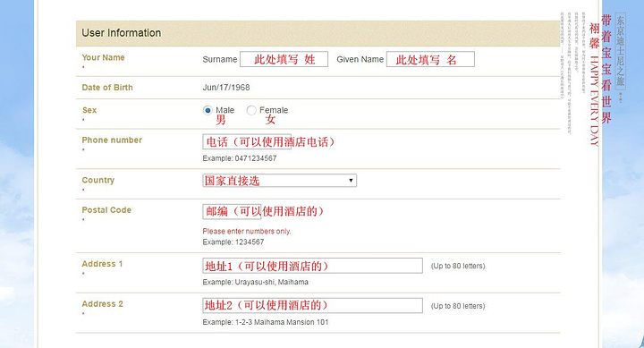Screen dimensions: 644x348
Task: Click the Example: 0471234567 hint text
Action: click(240, 158)
